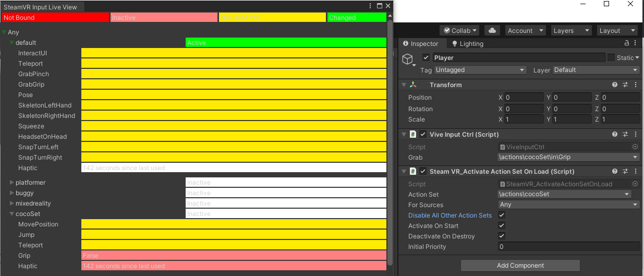Image resolution: width=644 pixels, height=276 pixels.
Task: Click the green Changed legend swatch
Action: click(357, 17)
